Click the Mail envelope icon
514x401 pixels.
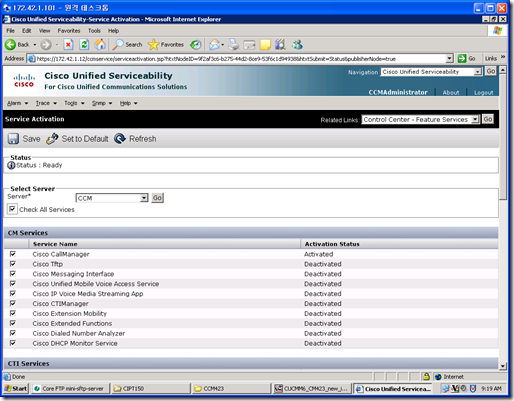click(x=215, y=44)
